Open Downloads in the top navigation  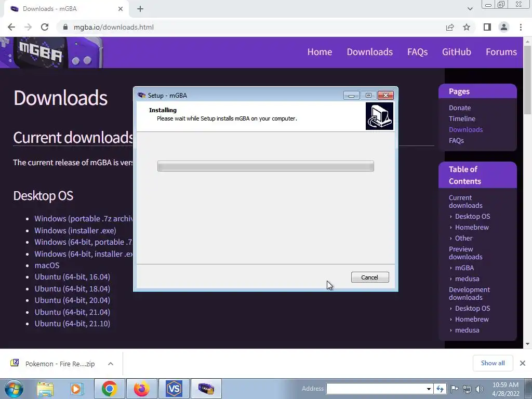(370, 52)
